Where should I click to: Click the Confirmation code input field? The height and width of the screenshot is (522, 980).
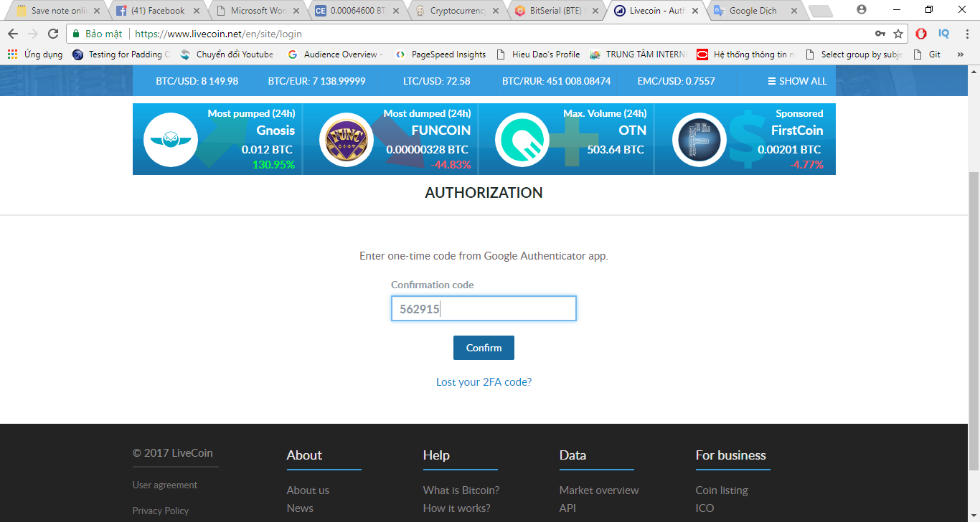pos(484,309)
